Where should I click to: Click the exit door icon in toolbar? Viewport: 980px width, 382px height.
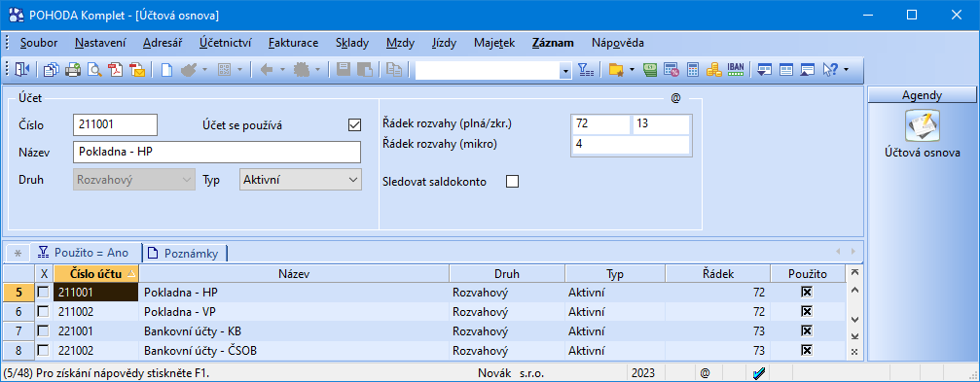click(x=22, y=70)
